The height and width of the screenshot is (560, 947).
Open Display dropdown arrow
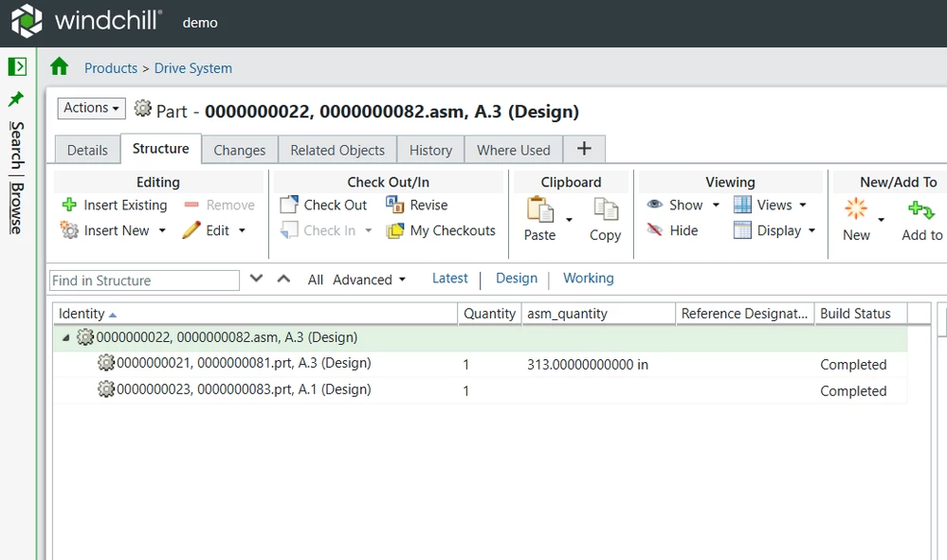[x=811, y=230]
